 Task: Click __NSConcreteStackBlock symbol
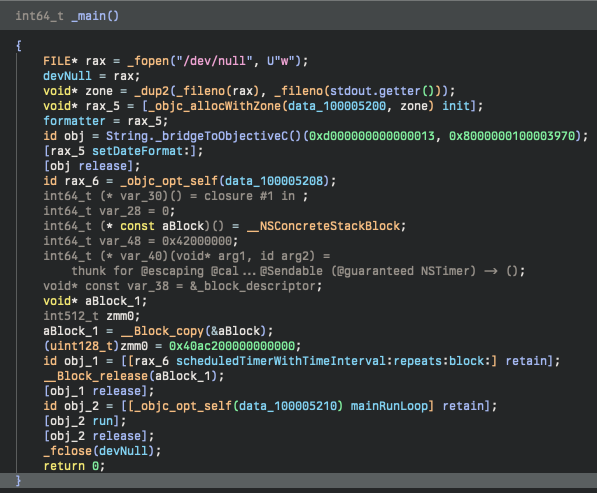point(323,226)
